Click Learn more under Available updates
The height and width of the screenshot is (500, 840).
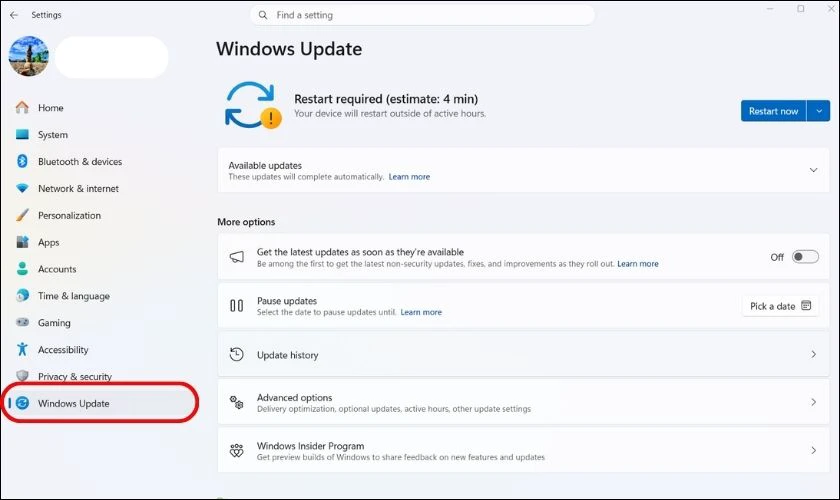409,177
